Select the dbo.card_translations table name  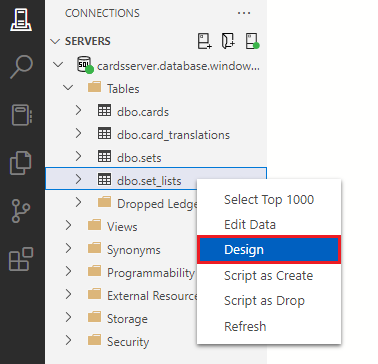click(173, 135)
